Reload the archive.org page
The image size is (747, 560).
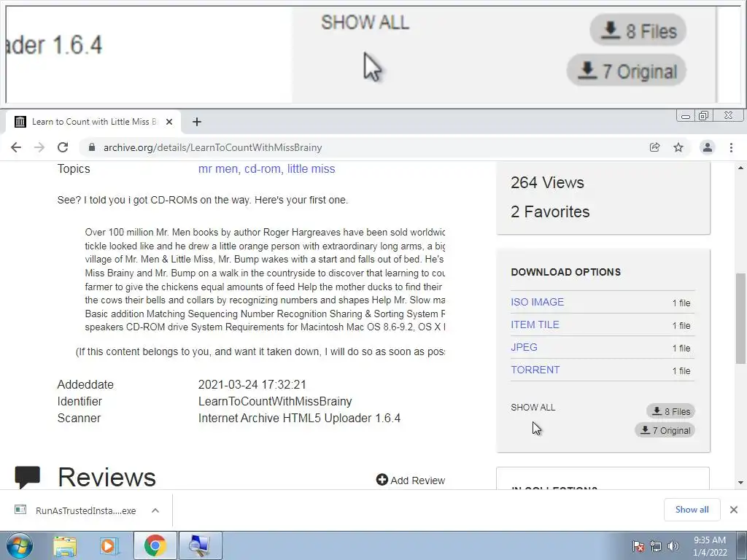(x=63, y=147)
